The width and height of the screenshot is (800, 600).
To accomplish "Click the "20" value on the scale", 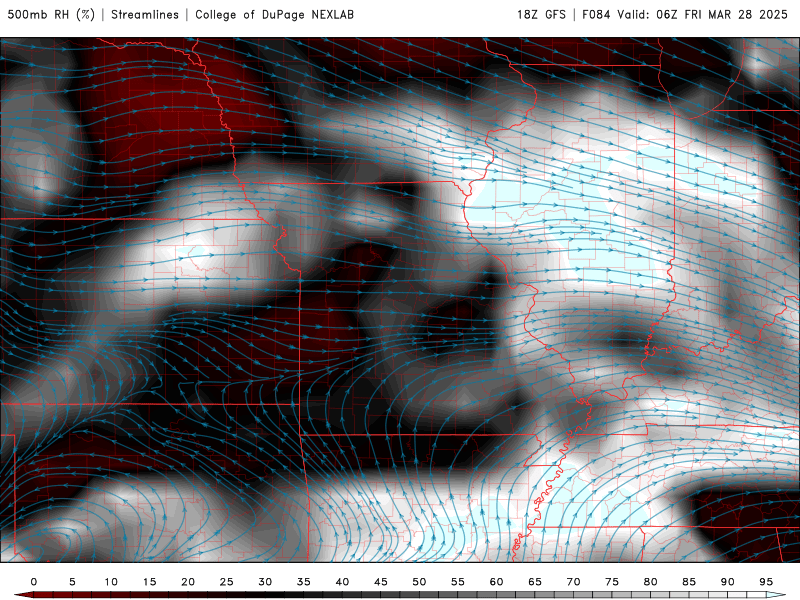I will [x=188, y=582].
